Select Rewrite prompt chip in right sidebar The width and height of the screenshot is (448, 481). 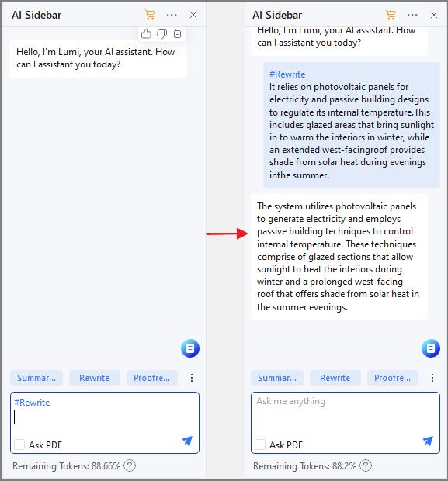coord(335,378)
